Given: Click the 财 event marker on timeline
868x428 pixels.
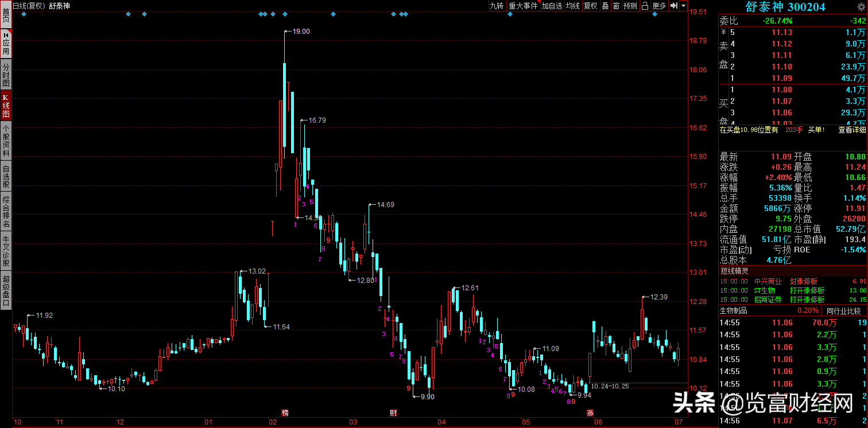Looking at the screenshot, I should click(393, 413).
